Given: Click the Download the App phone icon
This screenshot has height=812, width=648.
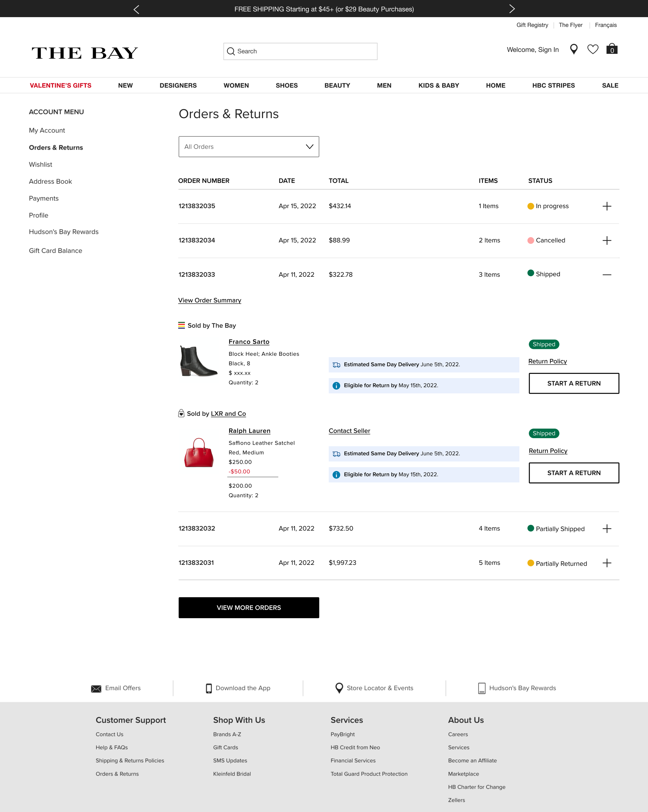Looking at the screenshot, I should (x=209, y=688).
